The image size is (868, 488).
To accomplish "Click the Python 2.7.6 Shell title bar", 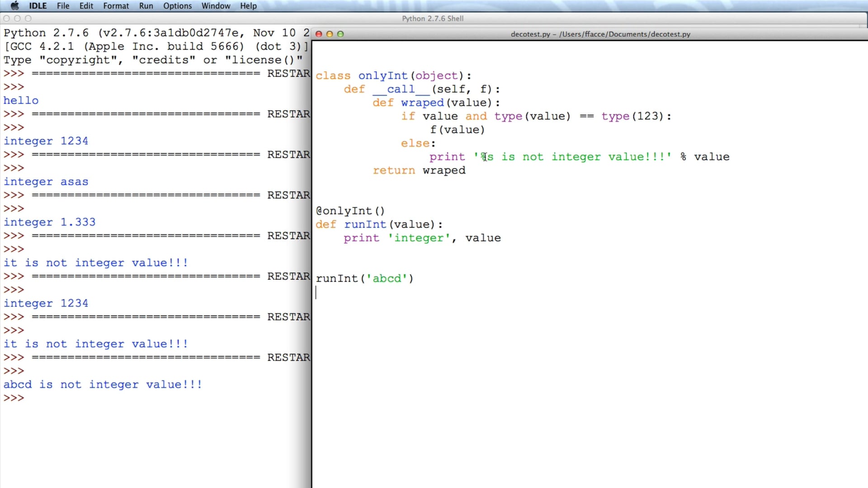I will click(433, 19).
